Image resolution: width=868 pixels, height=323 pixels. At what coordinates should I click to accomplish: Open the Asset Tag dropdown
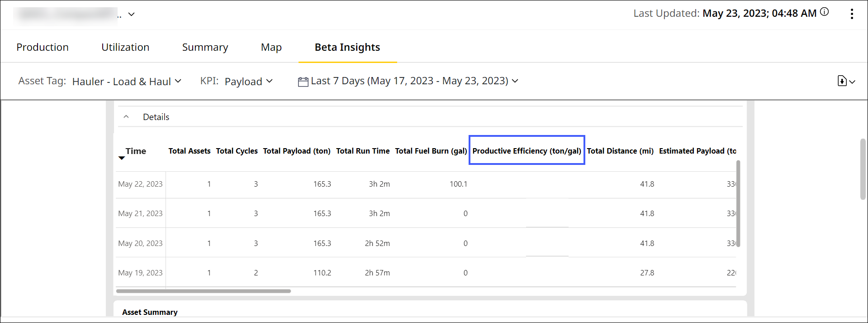tap(127, 82)
